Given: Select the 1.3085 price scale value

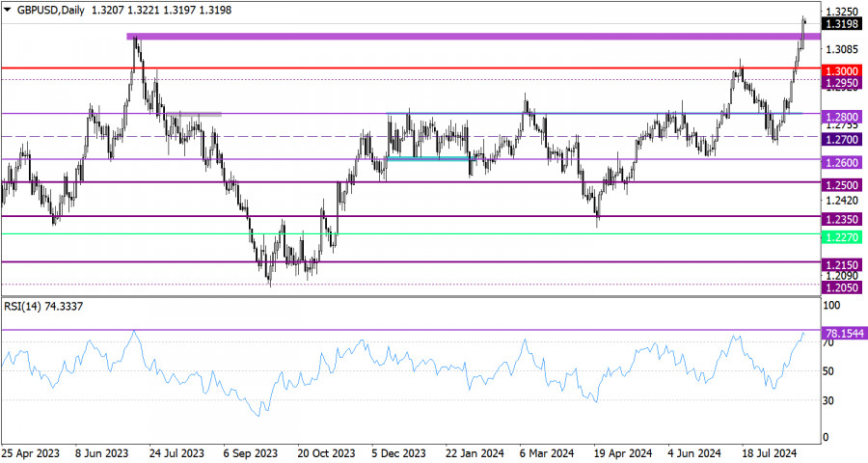Looking at the screenshot, I should tap(841, 49).
